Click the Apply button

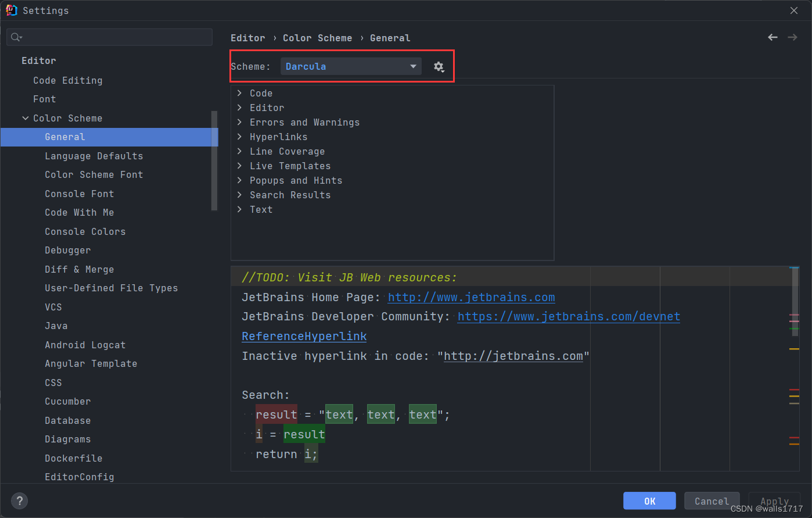coord(775,501)
